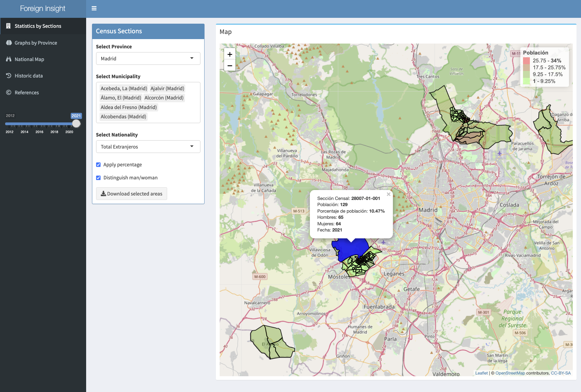Click the 2012 label on slider axis
This screenshot has width=581, height=392.
pyautogui.click(x=10, y=132)
